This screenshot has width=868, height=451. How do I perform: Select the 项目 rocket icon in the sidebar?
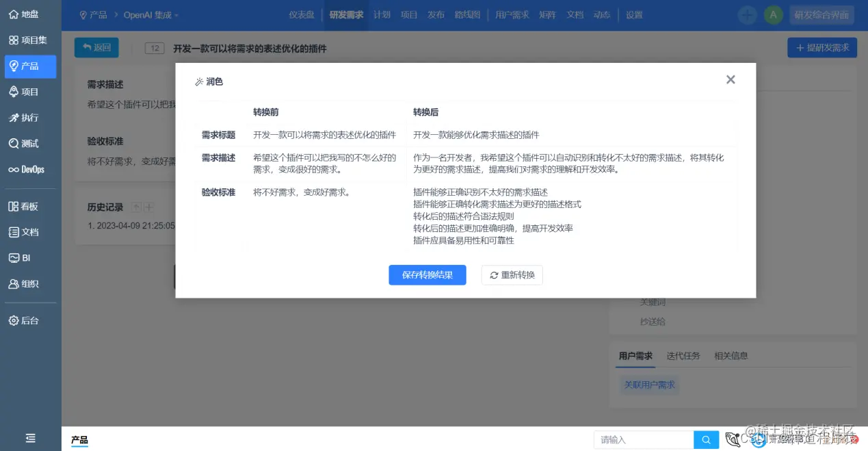[29, 92]
